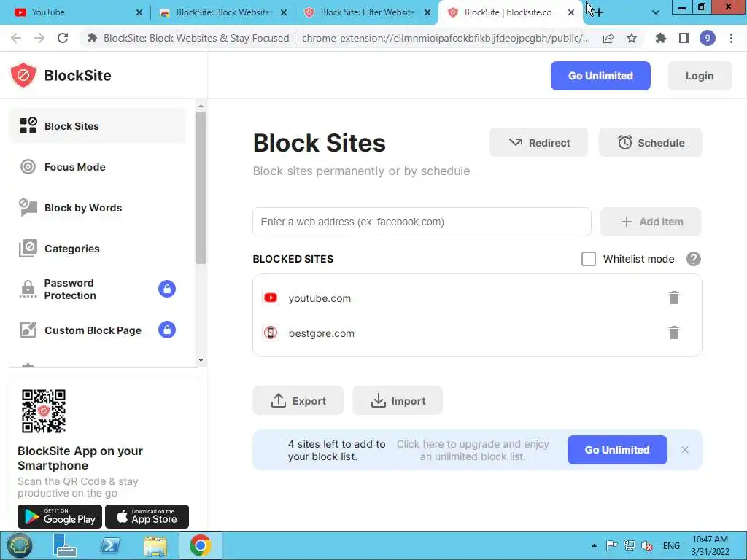
Task: Click the address bar URL
Action: point(446,38)
